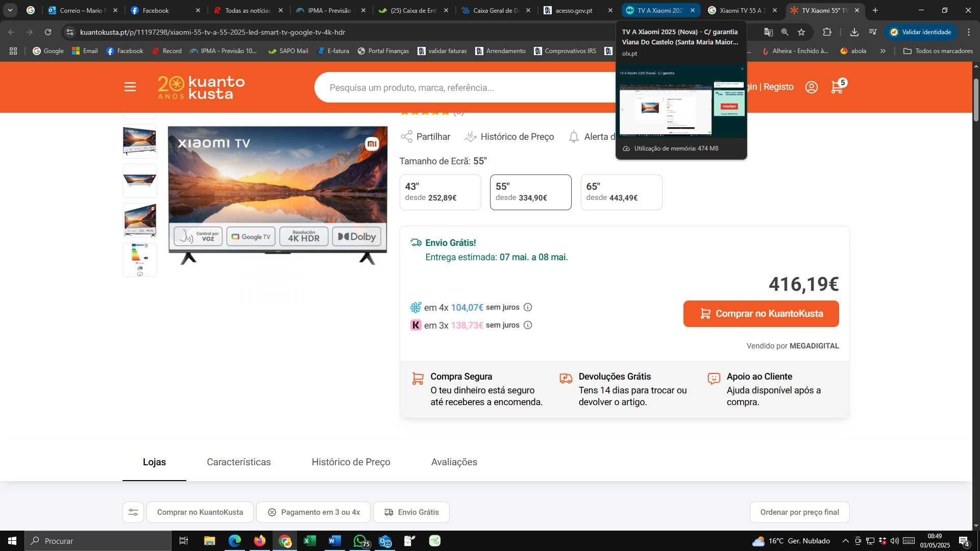Open the shopping cart icon
This screenshot has width=980, height=551.
tap(838, 87)
